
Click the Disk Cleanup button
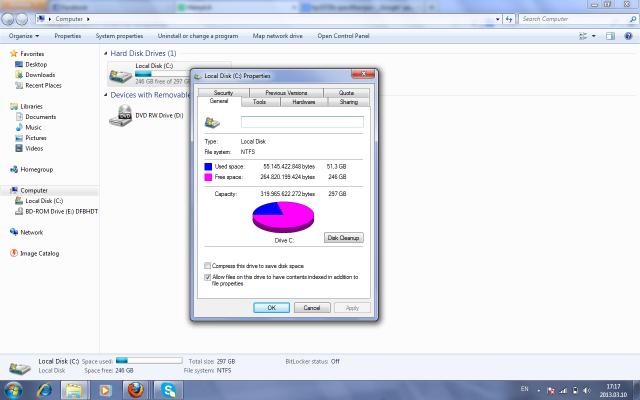(x=344, y=238)
